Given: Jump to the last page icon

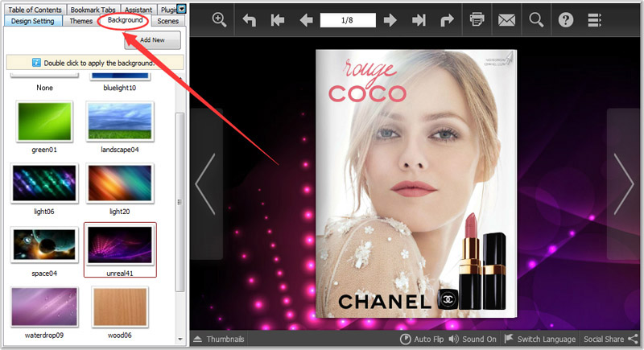Looking at the screenshot, I should (x=419, y=21).
